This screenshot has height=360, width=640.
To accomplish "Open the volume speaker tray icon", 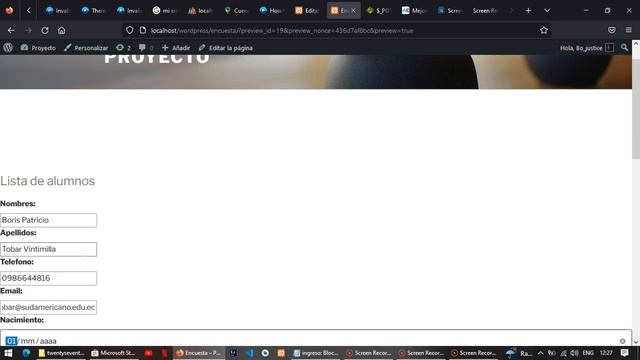I will tap(574, 353).
